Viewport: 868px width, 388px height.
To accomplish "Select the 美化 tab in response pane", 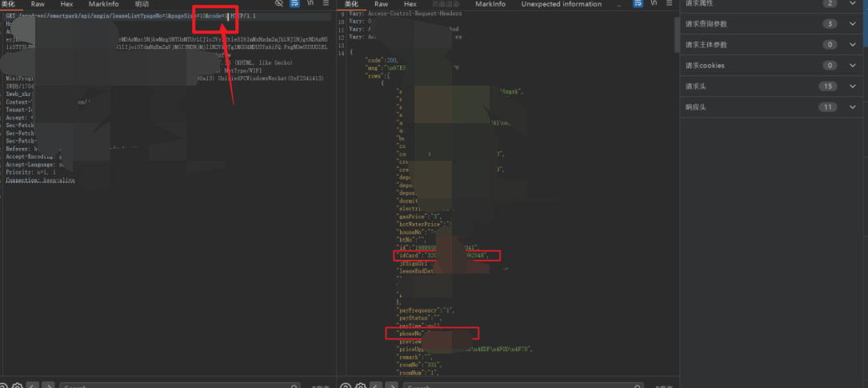I will click(351, 4).
